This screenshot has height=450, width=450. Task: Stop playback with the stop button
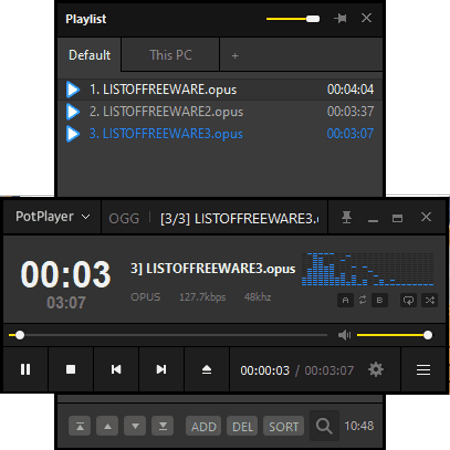click(71, 369)
